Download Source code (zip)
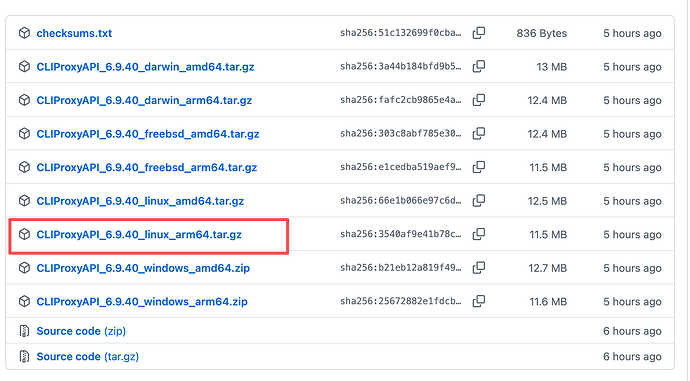This screenshot has height=381, width=690. tap(81, 331)
